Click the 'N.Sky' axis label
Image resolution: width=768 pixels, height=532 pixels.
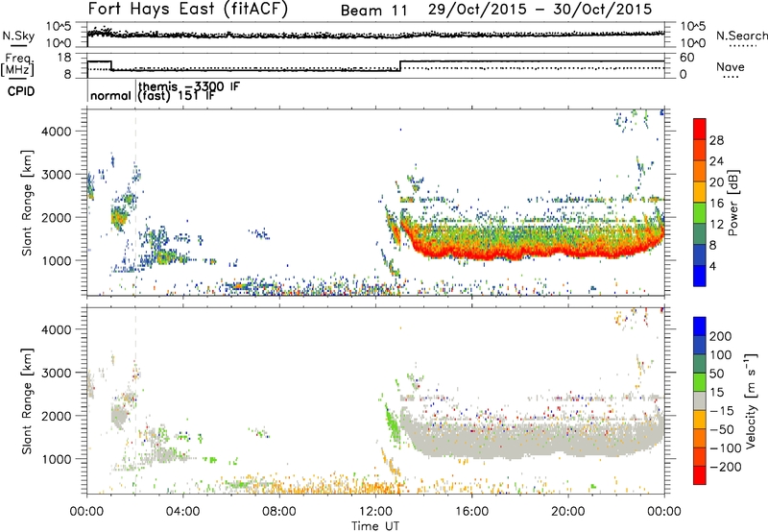coord(18,36)
